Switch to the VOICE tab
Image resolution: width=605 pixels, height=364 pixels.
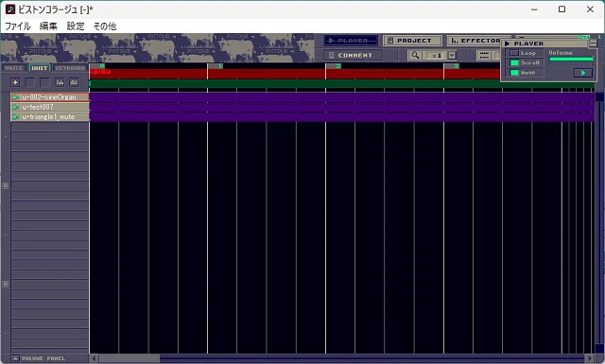(14, 68)
